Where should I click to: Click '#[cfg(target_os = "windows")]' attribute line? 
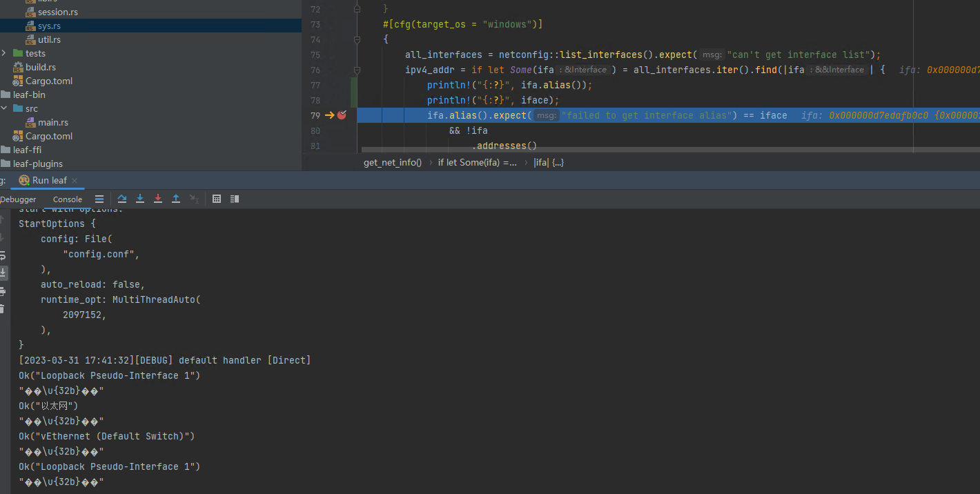coord(463,24)
